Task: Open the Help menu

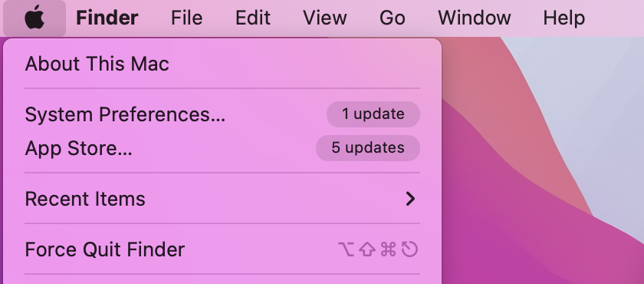Action: [x=564, y=18]
